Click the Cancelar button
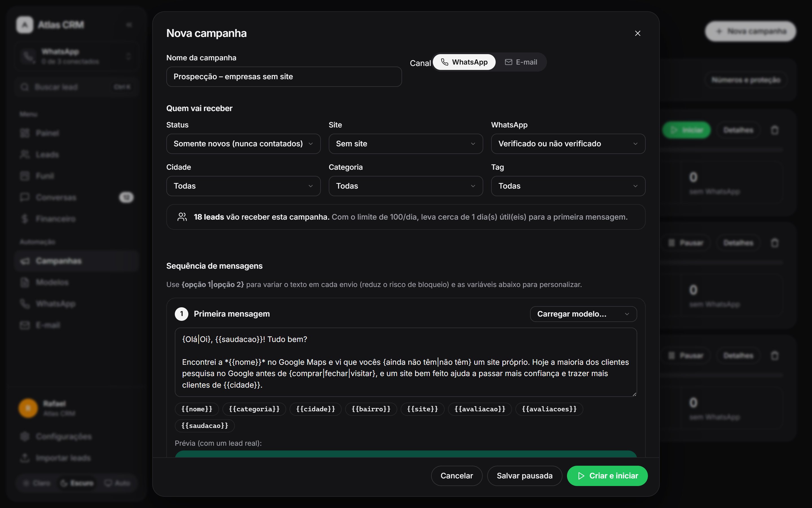This screenshot has height=508, width=812. click(x=456, y=476)
